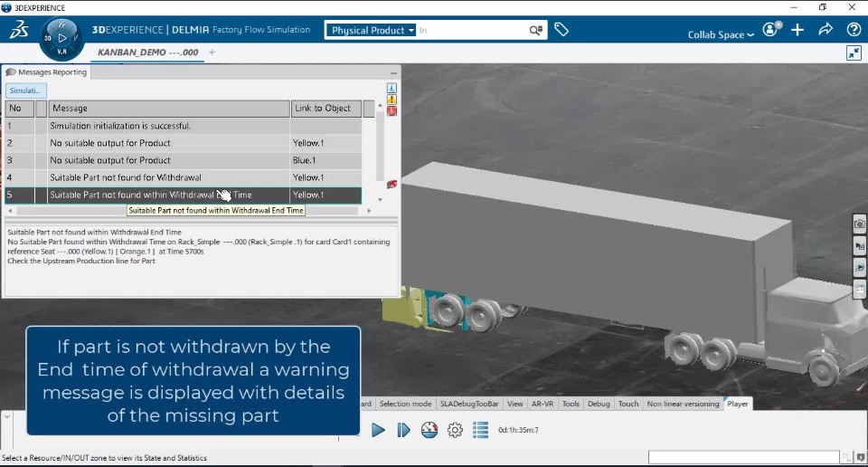The width and height of the screenshot is (868, 467).
Task: Click the Share arrow icon
Action: coord(826,29)
